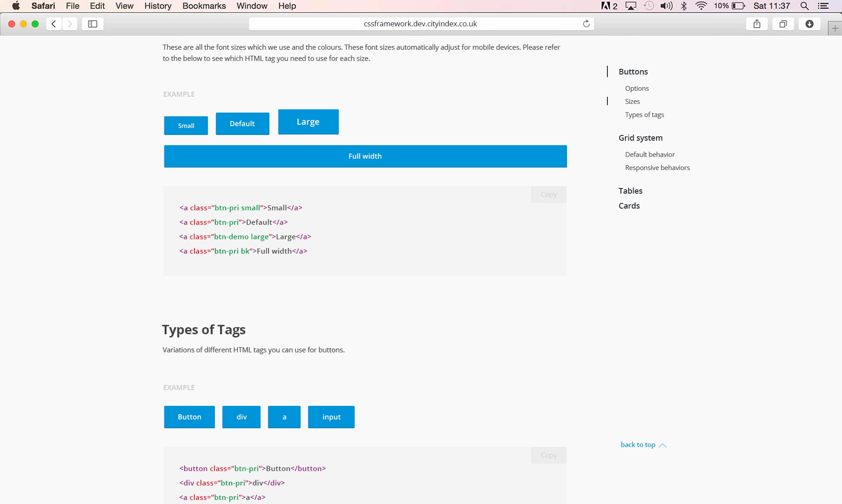The image size is (842, 504).
Task: Open the Downloads icon in toolbar
Action: (809, 24)
